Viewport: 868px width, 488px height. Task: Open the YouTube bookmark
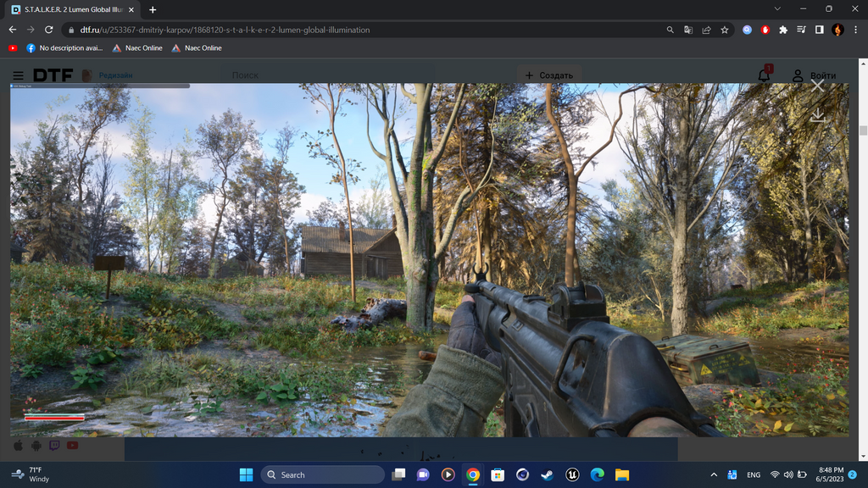coord(13,48)
